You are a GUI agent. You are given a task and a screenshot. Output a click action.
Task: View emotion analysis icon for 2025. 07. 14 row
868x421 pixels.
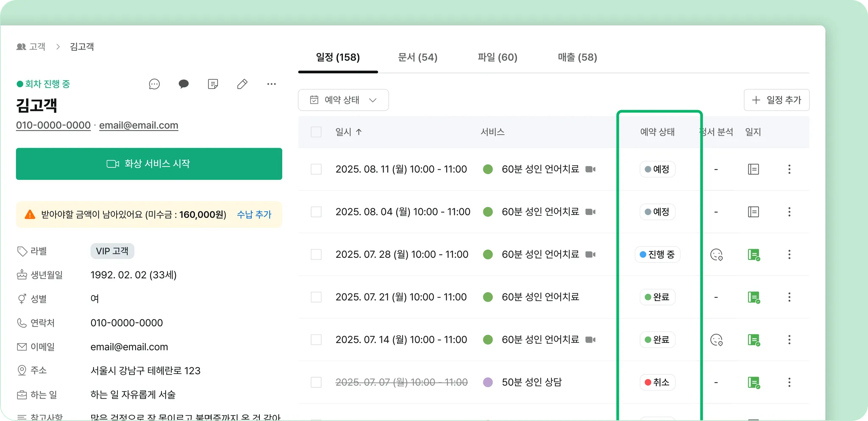tap(716, 340)
